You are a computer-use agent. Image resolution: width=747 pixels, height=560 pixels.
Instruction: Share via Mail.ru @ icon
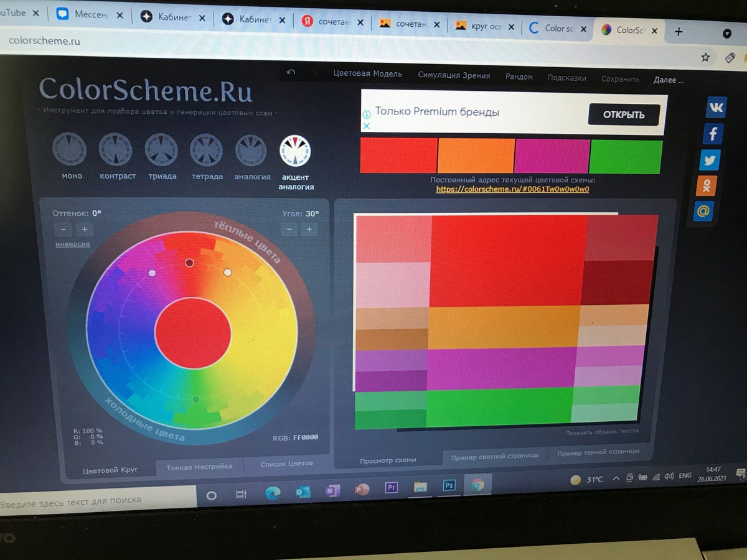pyautogui.click(x=703, y=211)
